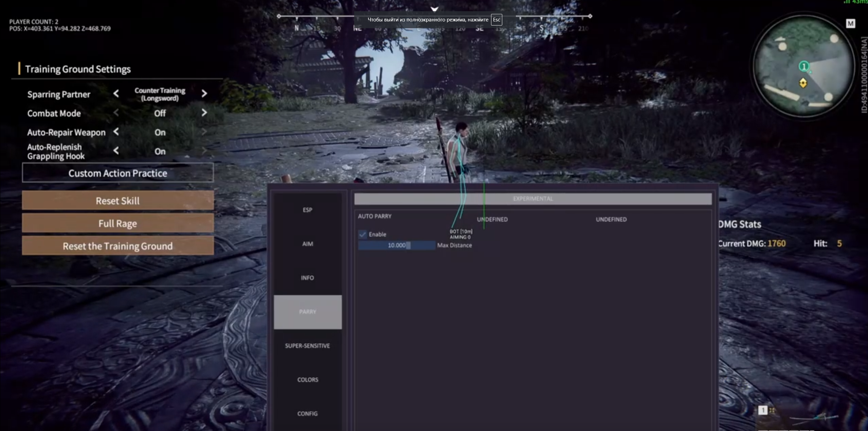Click the weapon slot 1 icon
This screenshot has height=431, width=868.
(763, 410)
